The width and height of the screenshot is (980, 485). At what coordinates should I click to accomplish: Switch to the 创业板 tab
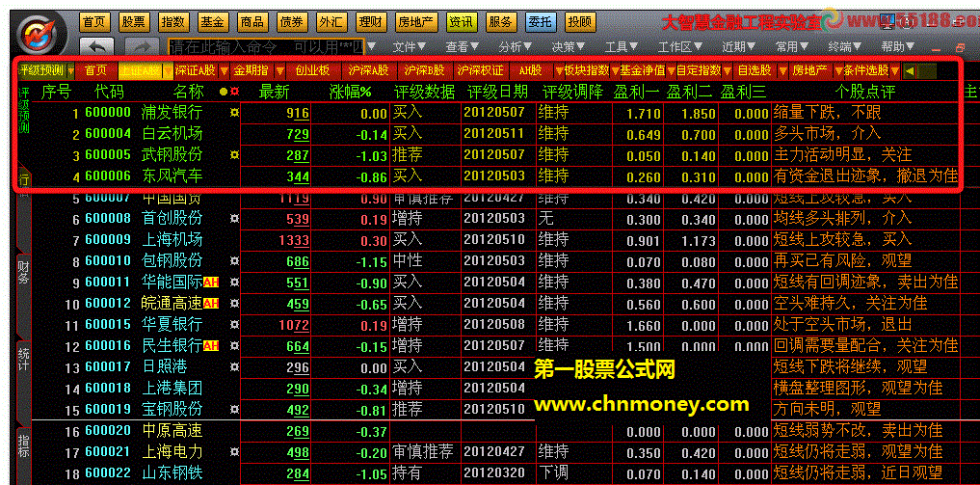click(312, 70)
